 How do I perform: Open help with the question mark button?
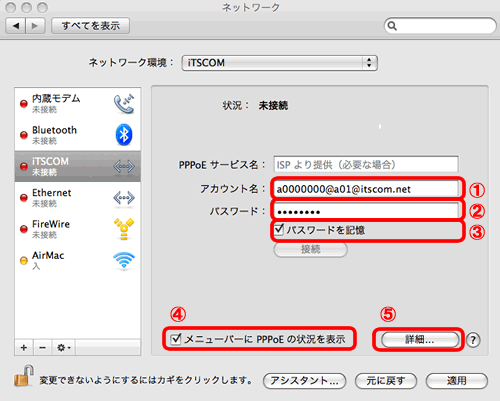coord(473,340)
